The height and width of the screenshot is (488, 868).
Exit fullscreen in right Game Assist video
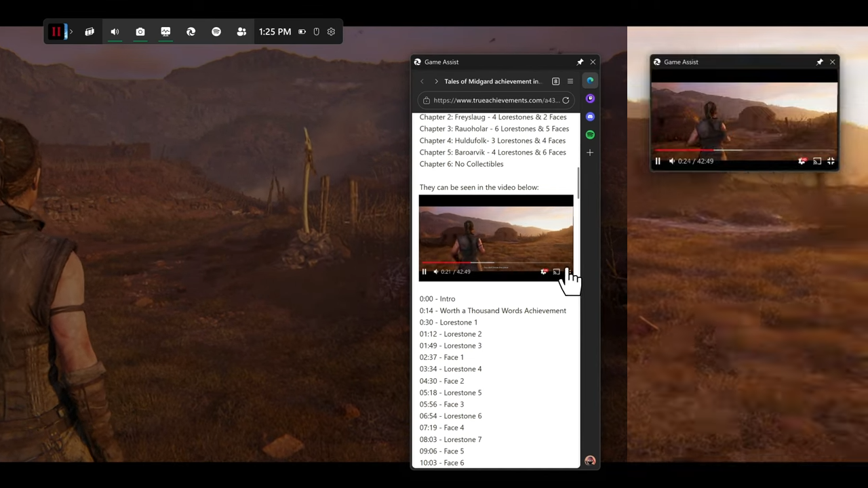(x=831, y=161)
